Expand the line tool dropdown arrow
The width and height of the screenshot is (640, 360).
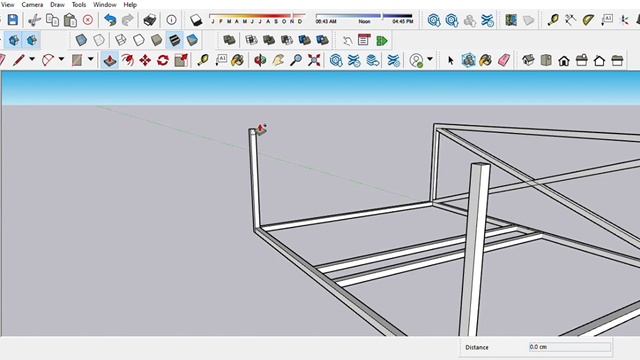[x=32, y=60]
